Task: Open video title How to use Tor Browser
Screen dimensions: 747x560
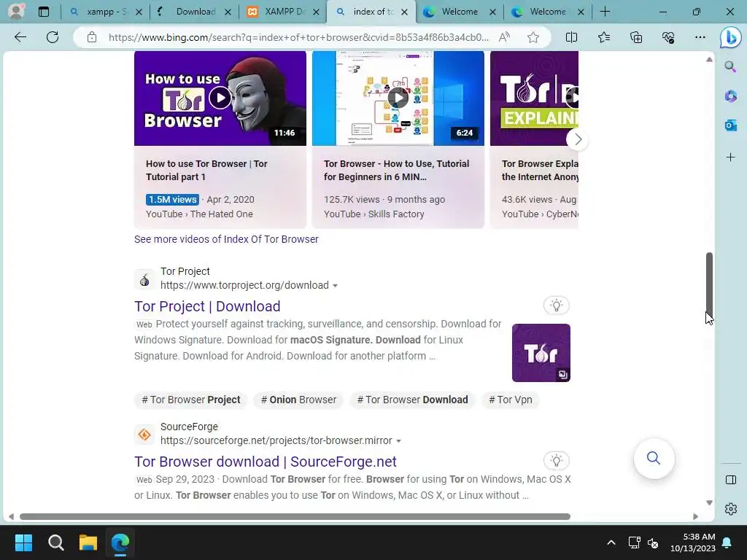Action: (206, 170)
